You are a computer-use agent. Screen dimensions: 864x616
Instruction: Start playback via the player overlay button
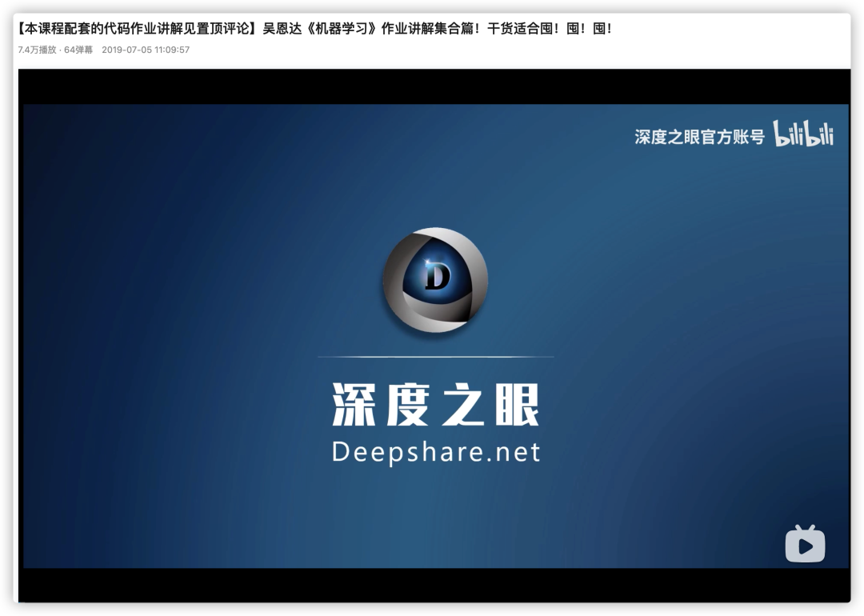(804, 544)
